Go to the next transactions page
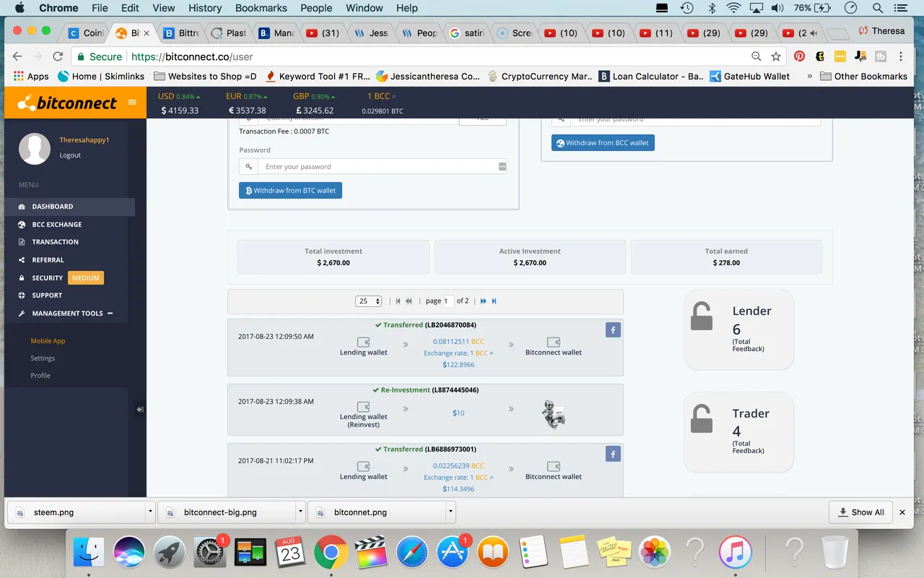This screenshot has height=578, width=924. coord(483,301)
